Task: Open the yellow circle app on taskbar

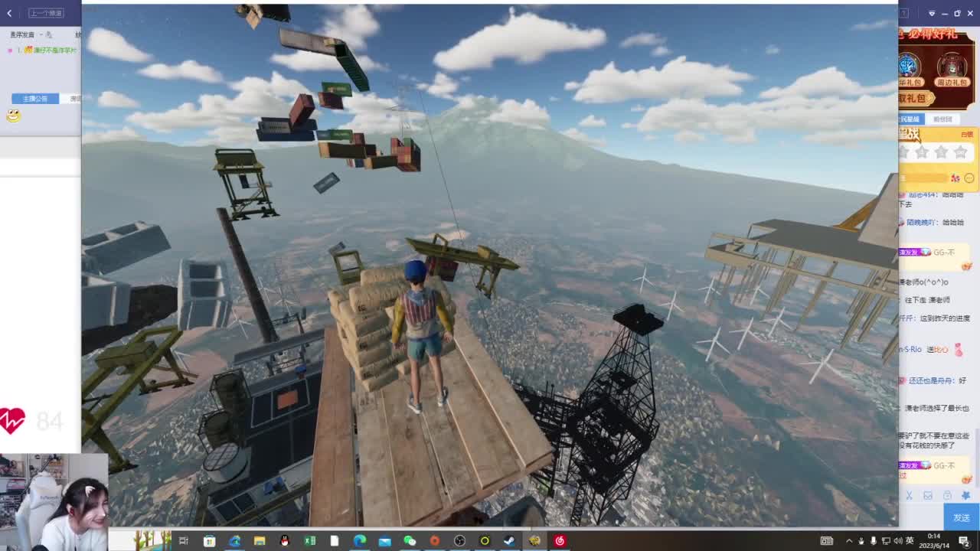Action: (x=485, y=541)
